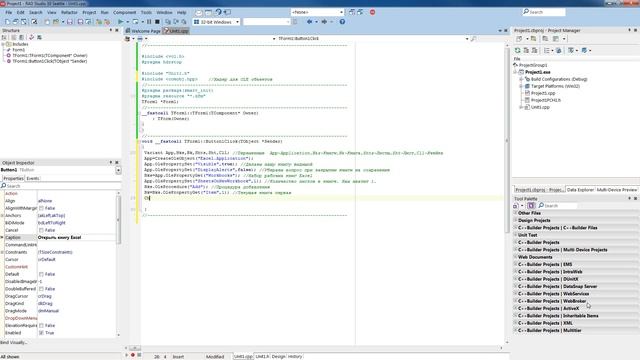The image size is (640, 360).
Task: Toggle the Cancel property checkbox
Action: click(x=41, y=230)
